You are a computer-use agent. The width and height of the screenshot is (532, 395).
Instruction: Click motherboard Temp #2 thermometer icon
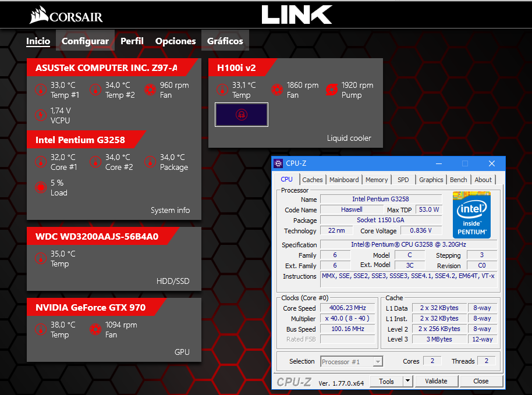(x=95, y=90)
